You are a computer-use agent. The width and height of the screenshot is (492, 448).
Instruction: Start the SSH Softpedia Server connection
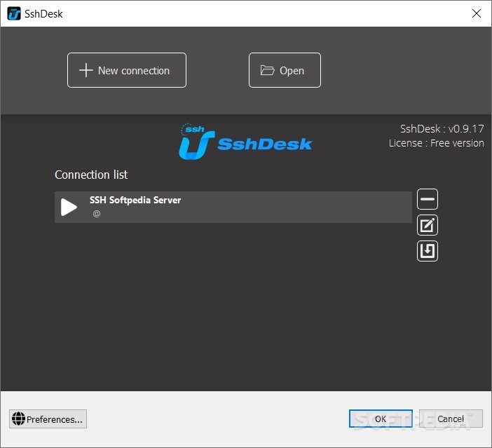[69, 208]
